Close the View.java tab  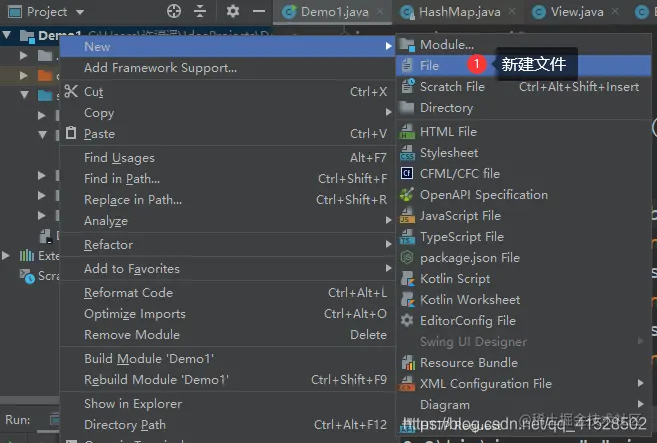615,12
